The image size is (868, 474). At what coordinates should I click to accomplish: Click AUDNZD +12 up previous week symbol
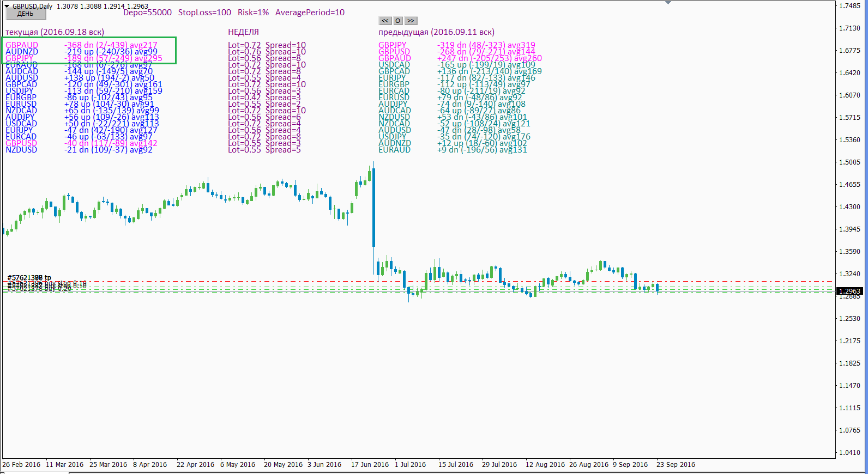[x=395, y=143]
